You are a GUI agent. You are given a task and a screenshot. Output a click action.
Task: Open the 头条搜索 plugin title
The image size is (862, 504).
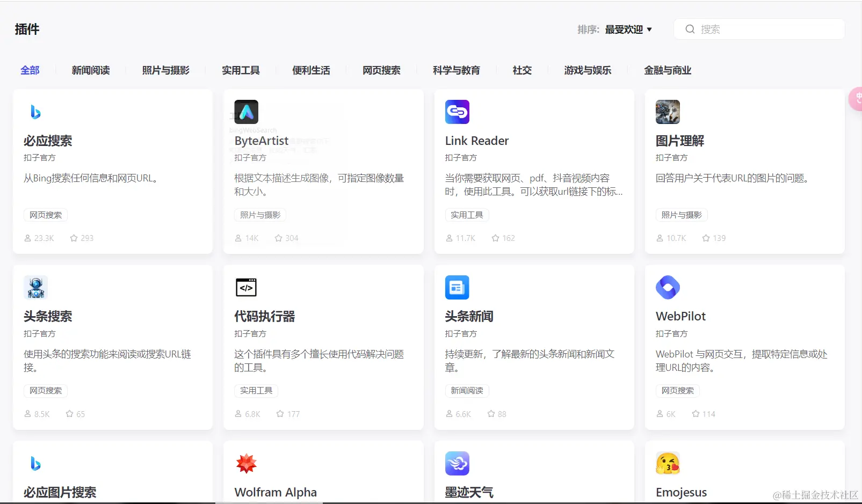48,316
